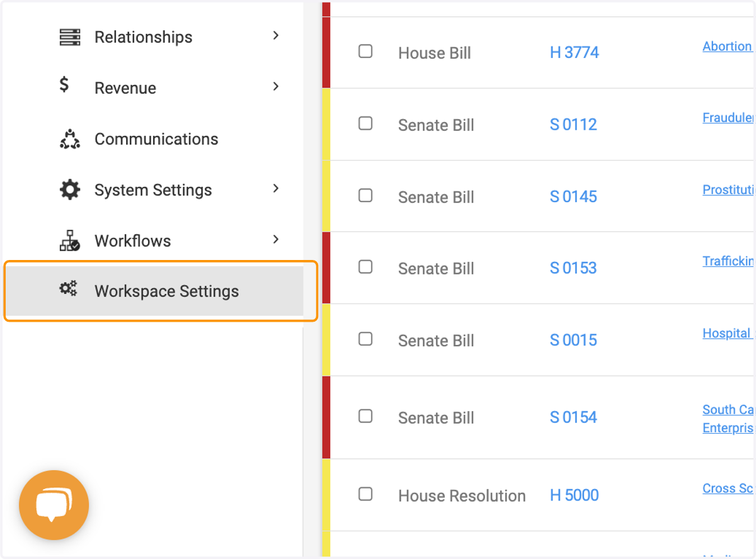
Task: Click the Workspace Settings gears icon
Action: tap(68, 289)
